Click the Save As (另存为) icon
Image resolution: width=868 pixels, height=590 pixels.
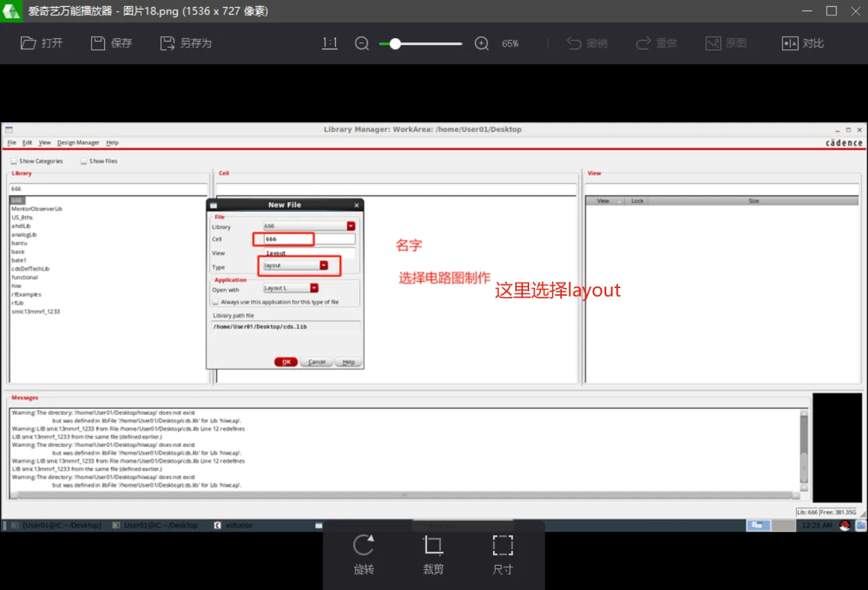pyautogui.click(x=167, y=43)
